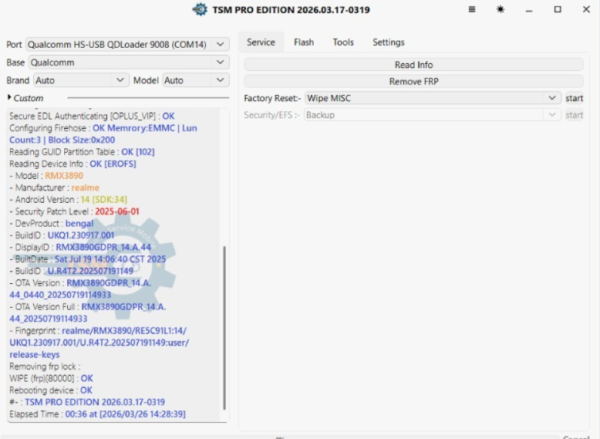Image resolution: width=600 pixels, height=439 pixels.
Task: Click the TSM gear logo in title bar
Action: click(200, 10)
